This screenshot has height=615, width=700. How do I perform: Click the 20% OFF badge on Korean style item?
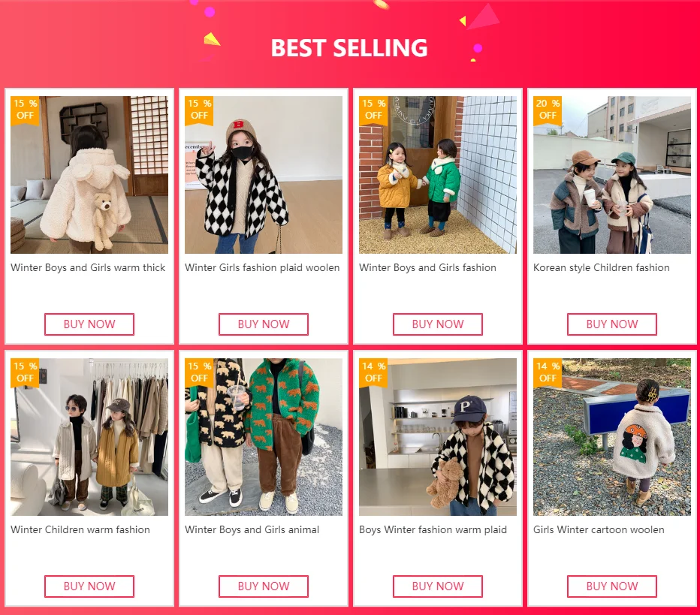pyautogui.click(x=548, y=110)
